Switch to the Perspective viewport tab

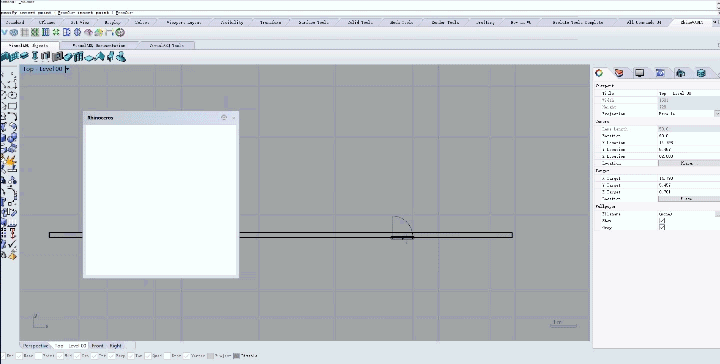tap(35, 346)
